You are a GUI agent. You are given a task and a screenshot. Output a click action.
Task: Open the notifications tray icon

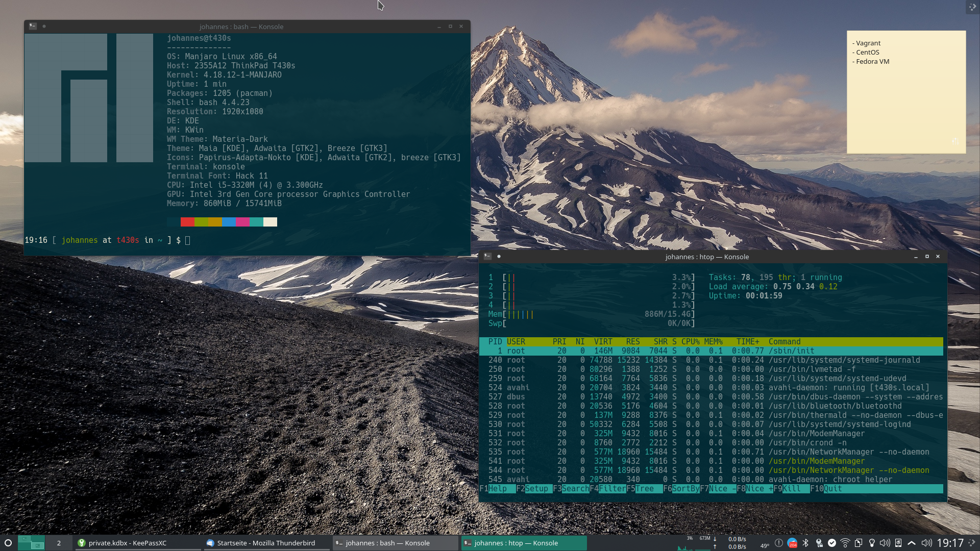(x=780, y=543)
